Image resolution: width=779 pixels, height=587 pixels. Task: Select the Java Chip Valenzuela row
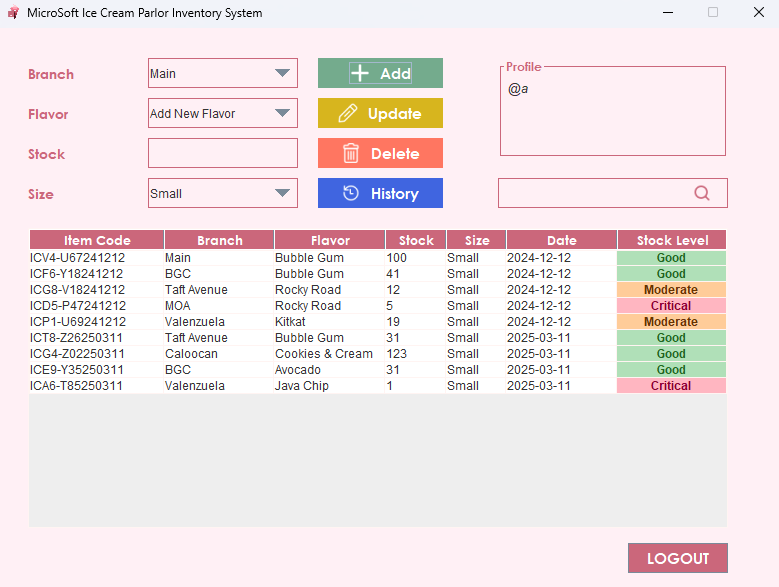(301, 386)
